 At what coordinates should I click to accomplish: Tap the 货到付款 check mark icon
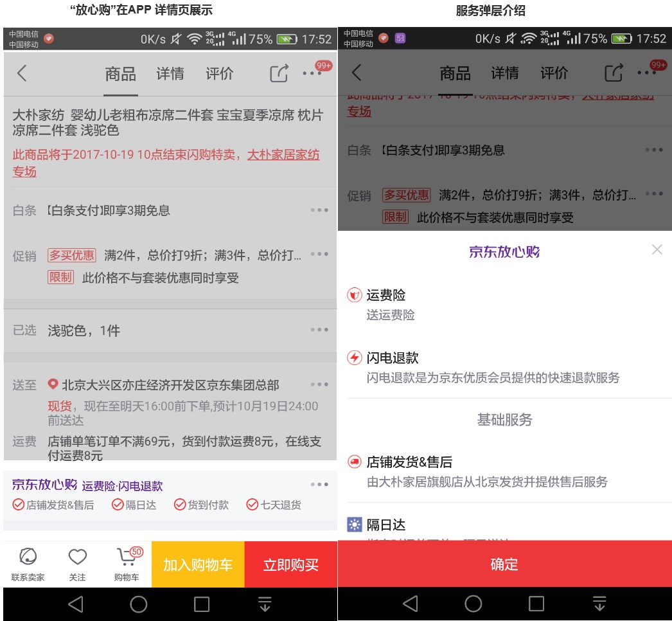click(x=180, y=505)
